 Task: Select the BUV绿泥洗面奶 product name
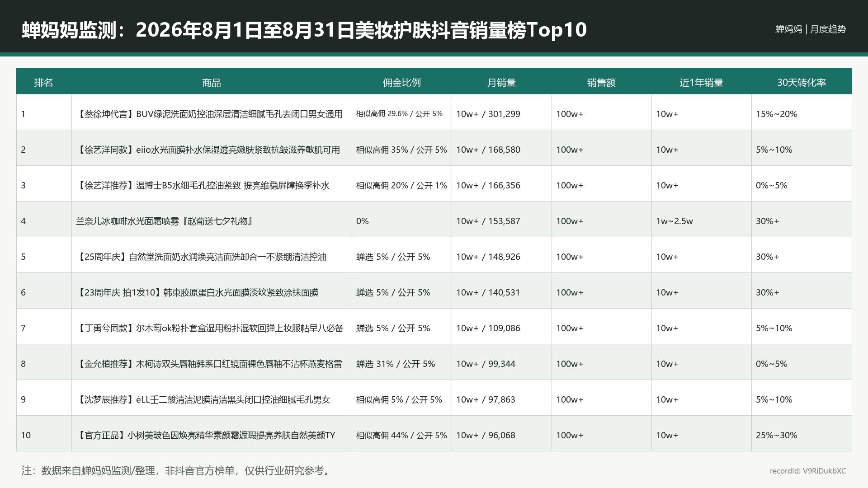point(209,114)
